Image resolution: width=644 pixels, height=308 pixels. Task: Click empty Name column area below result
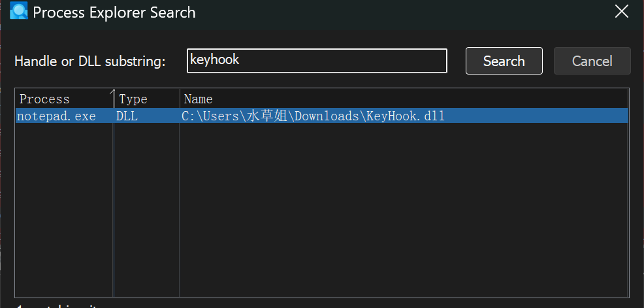point(404,210)
